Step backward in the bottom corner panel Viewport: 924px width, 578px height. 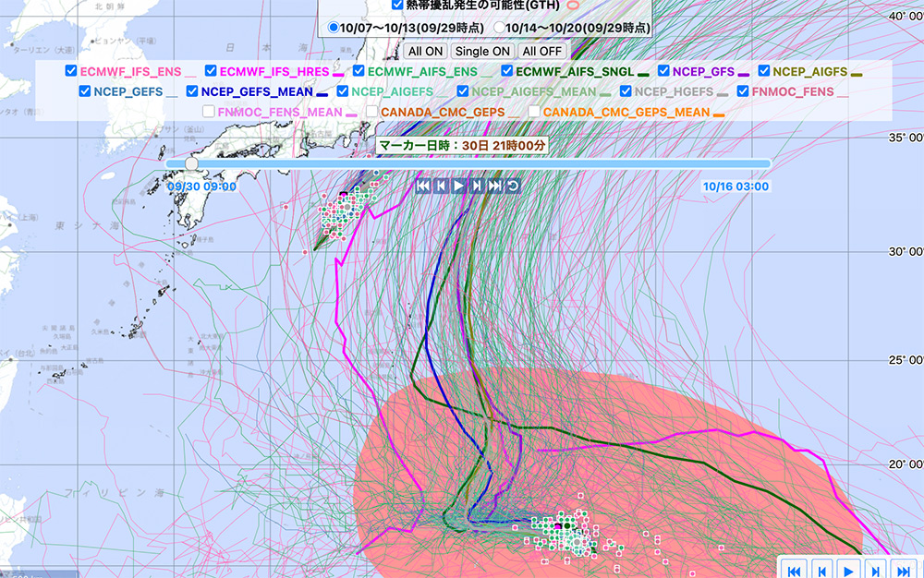tap(821, 571)
